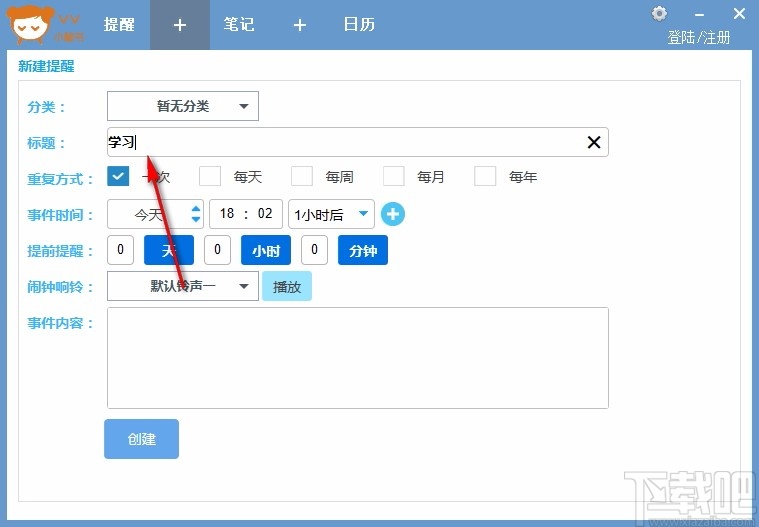The height and width of the screenshot is (527, 759).
Task: Play the ringtone with 播放 button
Action: point(287,286)
